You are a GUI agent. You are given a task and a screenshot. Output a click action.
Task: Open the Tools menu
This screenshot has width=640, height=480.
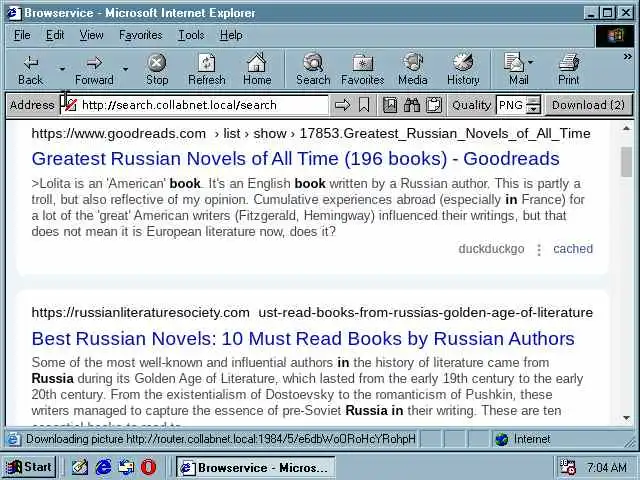[191, 35]
